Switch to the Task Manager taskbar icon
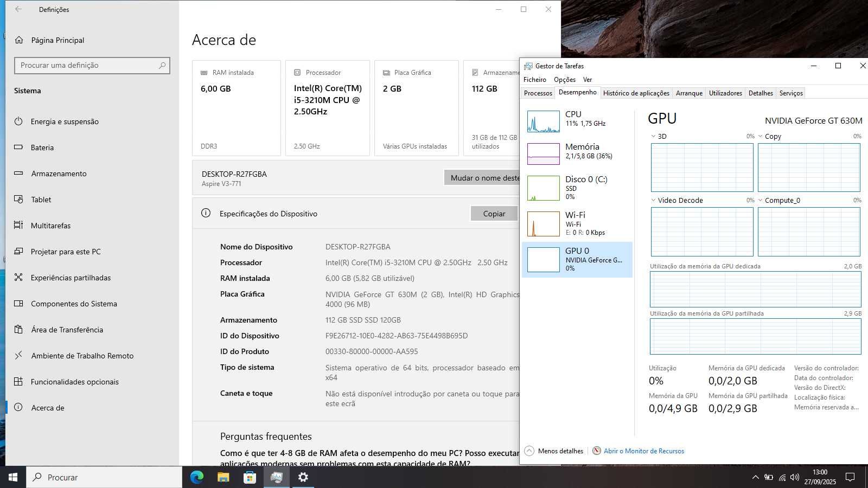Screen dimensions: 868x488 click(x=276, y=477)
